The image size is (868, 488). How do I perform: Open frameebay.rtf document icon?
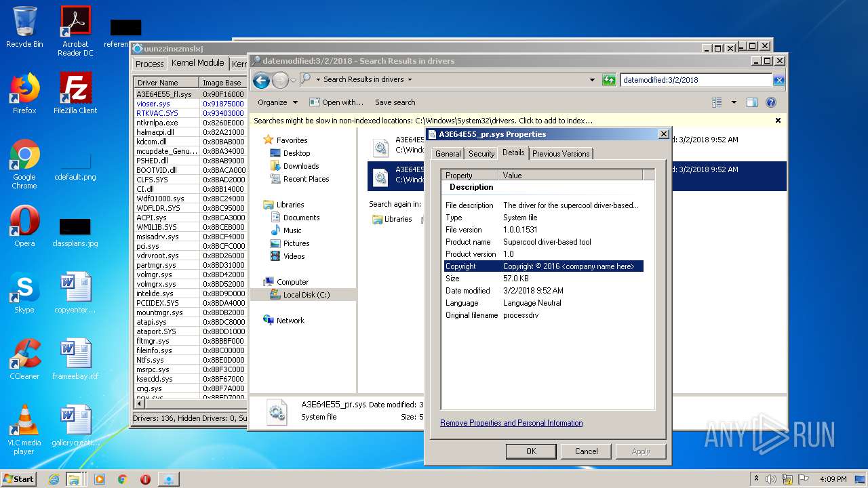[75, 359]
